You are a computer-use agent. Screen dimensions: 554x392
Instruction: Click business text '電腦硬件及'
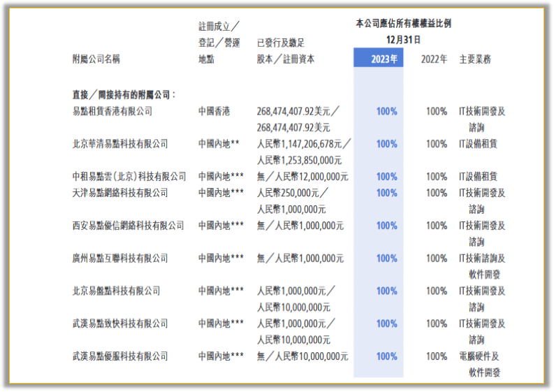click(479, 356)
